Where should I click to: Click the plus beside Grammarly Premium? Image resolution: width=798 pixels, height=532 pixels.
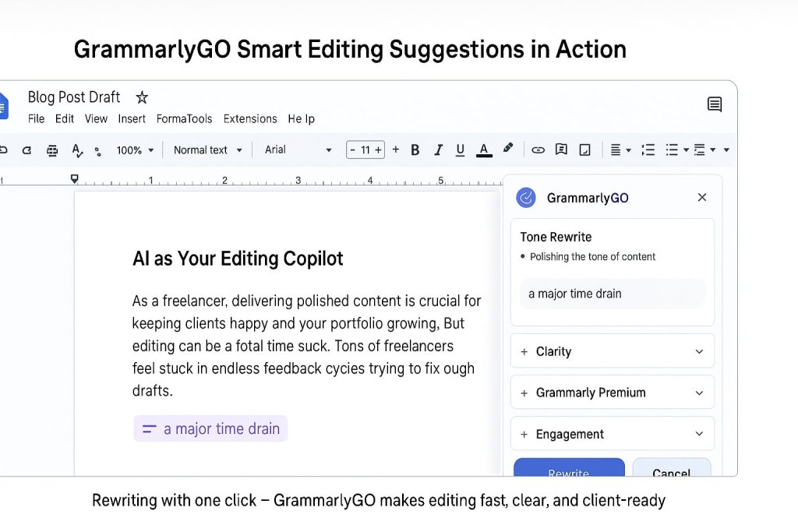pos(524,393)
